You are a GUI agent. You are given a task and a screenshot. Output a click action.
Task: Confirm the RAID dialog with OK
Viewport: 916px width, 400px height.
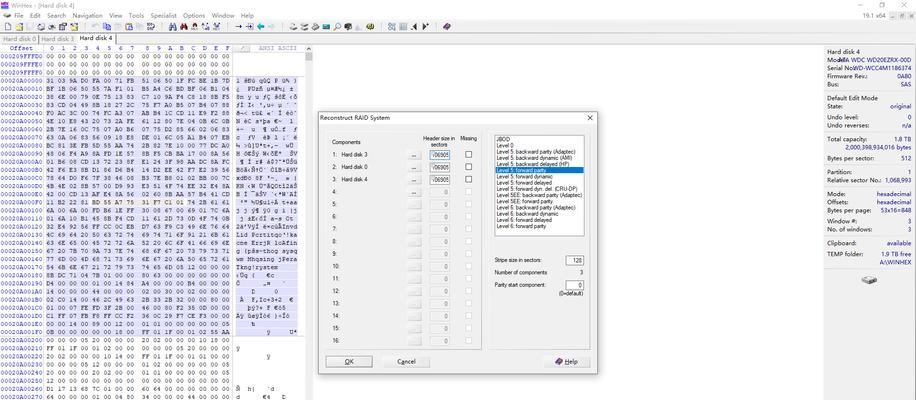click(349, 361)
